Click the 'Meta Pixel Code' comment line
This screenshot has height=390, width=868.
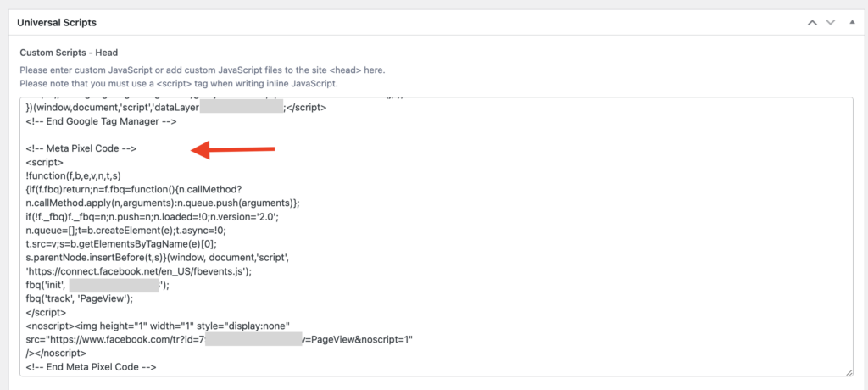pyautogui.click(x=81, y=149)
